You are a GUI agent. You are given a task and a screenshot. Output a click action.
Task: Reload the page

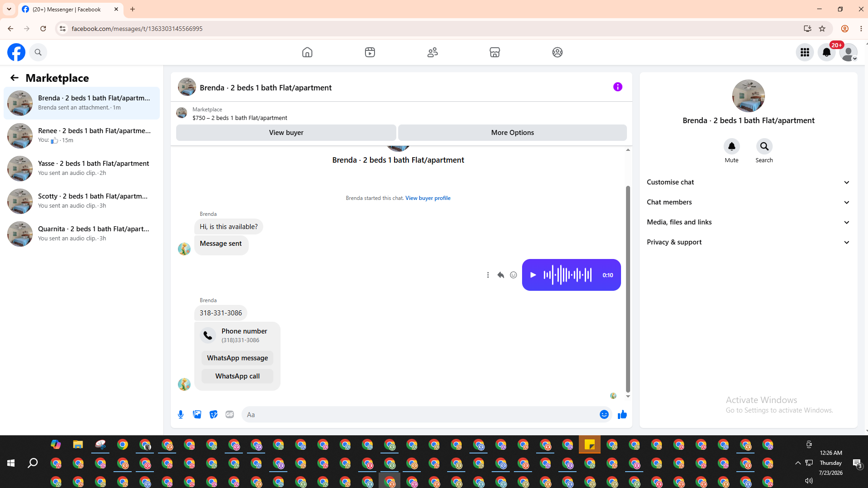coord(43,29)
